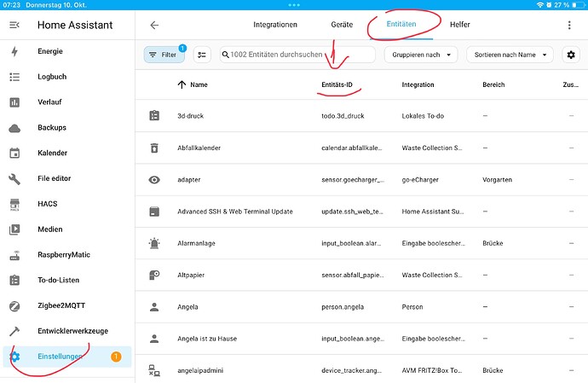The image size is (588, 383).
Task: Click the entity search field
Action: coord(298,55)
